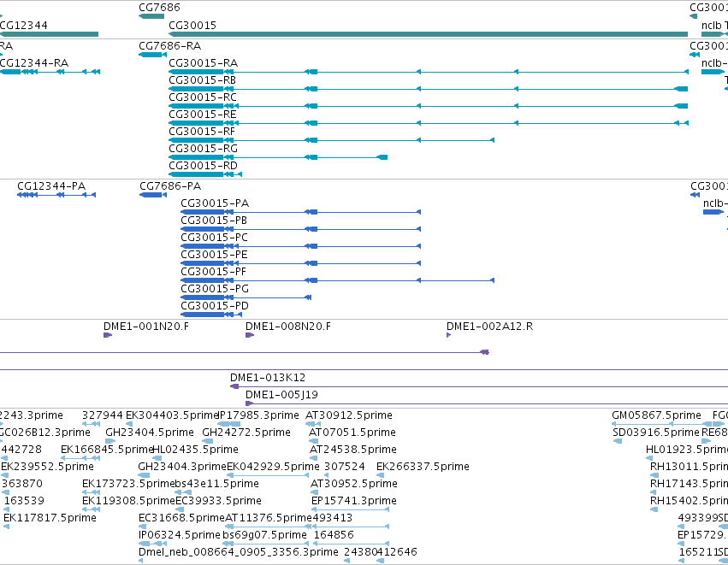728x565 pixels.
Task: Select EST AT11376.5prime
Action: [269, 519]
